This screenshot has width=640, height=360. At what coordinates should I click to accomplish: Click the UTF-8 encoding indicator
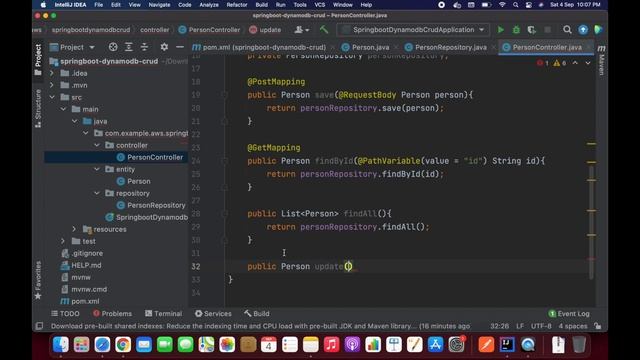point(541,326)
